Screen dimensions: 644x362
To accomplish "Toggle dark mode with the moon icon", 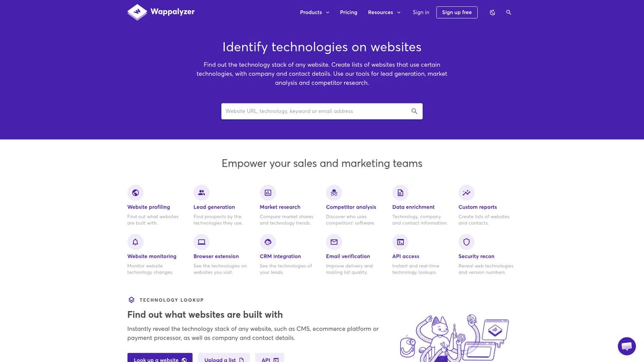I will [x=492, y=12].
